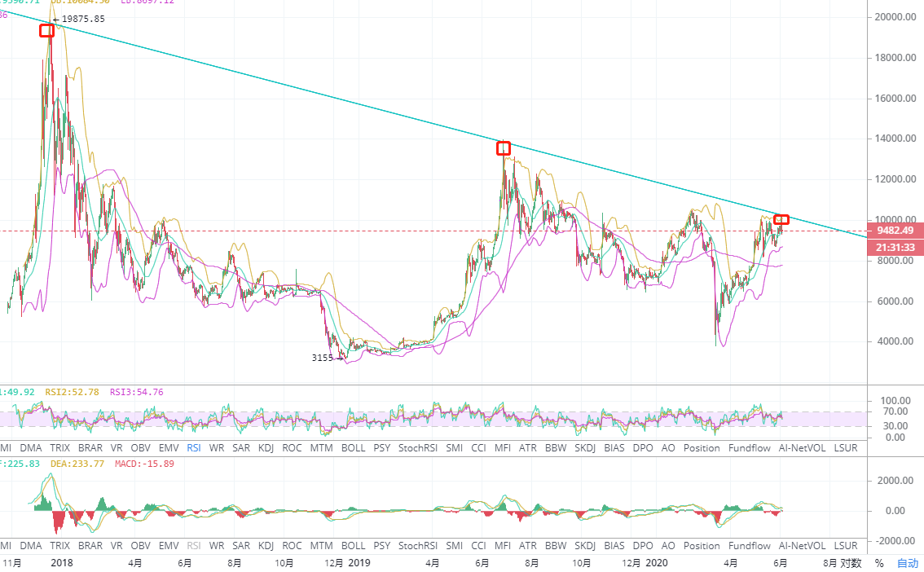Click the high price label 19875.85
924x572 pixels.
tap(83, 19)
